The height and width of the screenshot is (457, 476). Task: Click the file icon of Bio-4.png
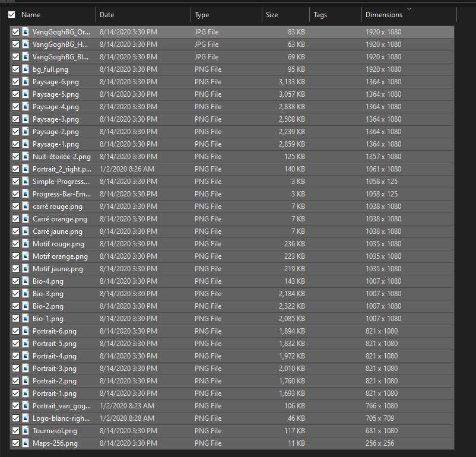click(x=26, y=281)
